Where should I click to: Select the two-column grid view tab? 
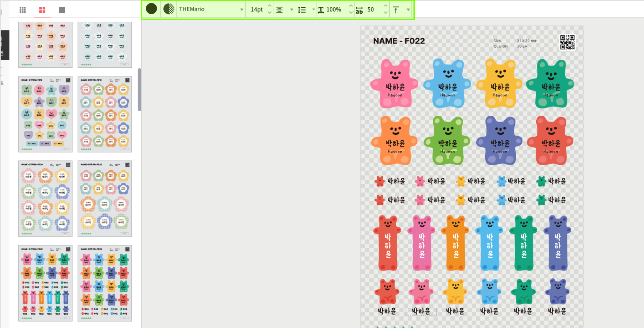point(42,10)
